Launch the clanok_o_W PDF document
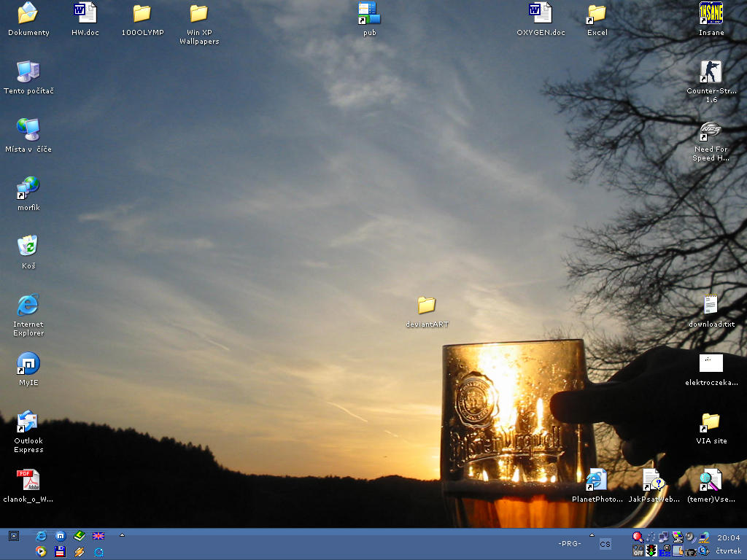Screen dimensions: 747x560 (28, 479)
